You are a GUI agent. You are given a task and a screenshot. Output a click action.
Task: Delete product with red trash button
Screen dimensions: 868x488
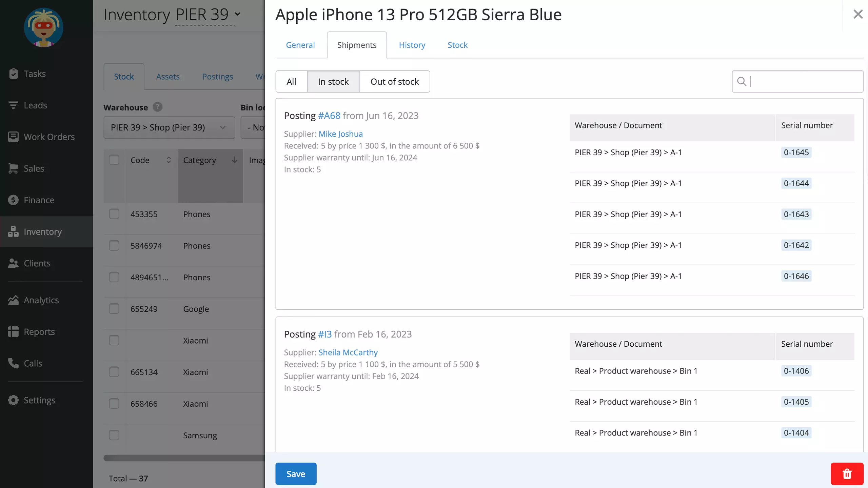point(847,474)
